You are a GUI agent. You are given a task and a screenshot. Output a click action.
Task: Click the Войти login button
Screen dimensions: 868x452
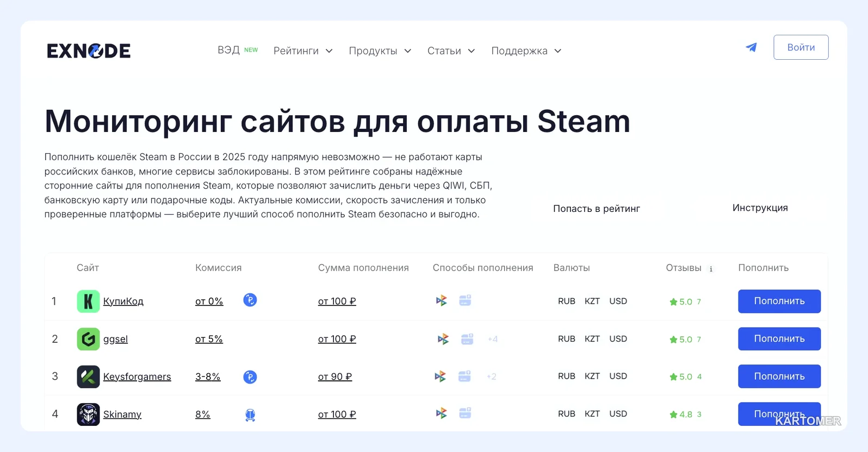click(x=801, y=47)
